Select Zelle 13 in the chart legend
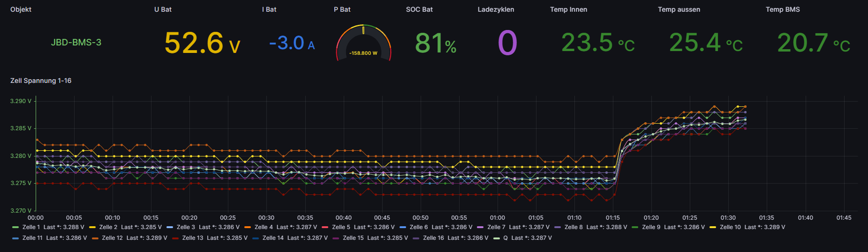868x252 pixels. point(193,238)
